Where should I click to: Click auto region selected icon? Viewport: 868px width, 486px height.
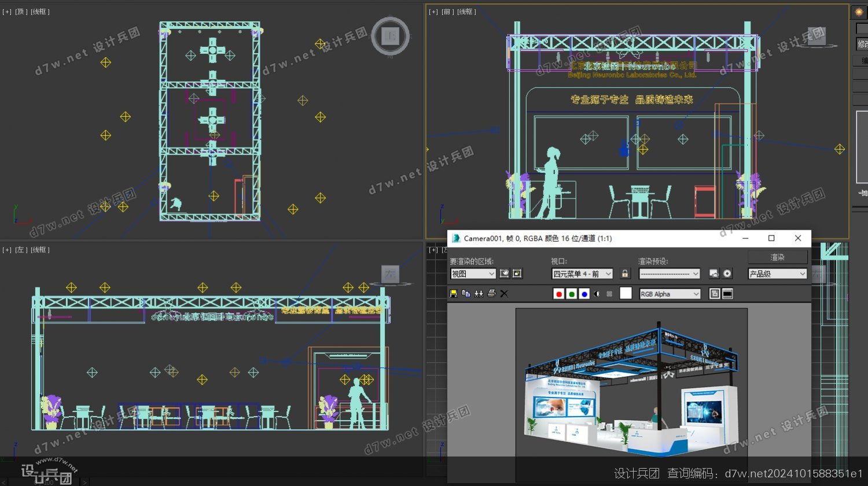(517, 274)
